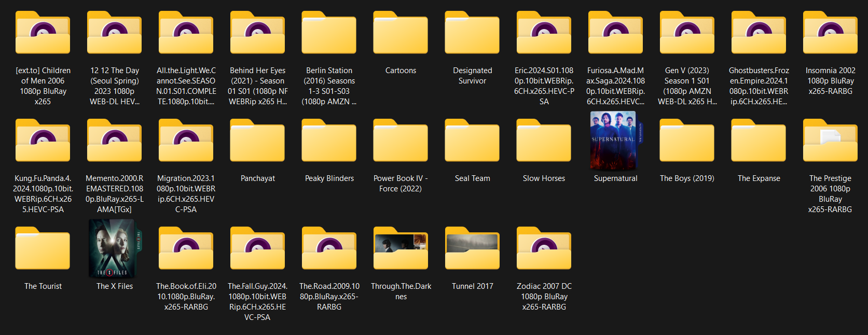This screenshot has height=335, width=868.
Task: Click the 'The X Files' name label
Action: tap(115, 286)
